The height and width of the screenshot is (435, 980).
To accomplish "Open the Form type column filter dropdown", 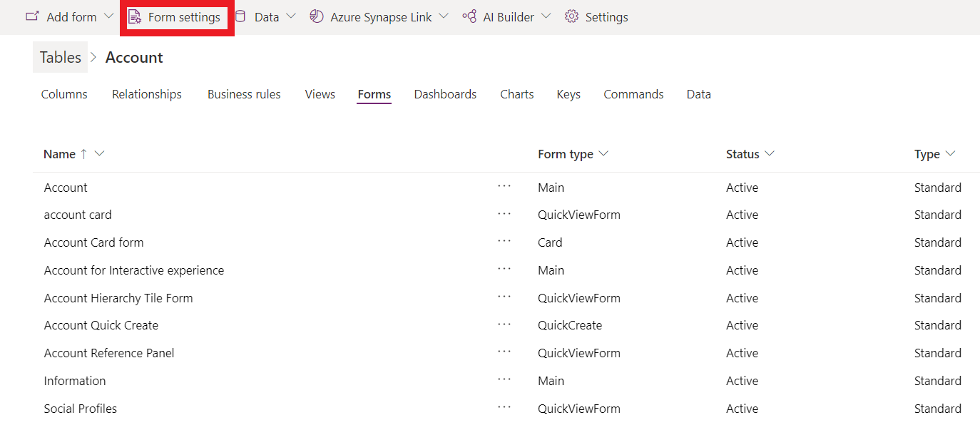I will click(603, 154).
